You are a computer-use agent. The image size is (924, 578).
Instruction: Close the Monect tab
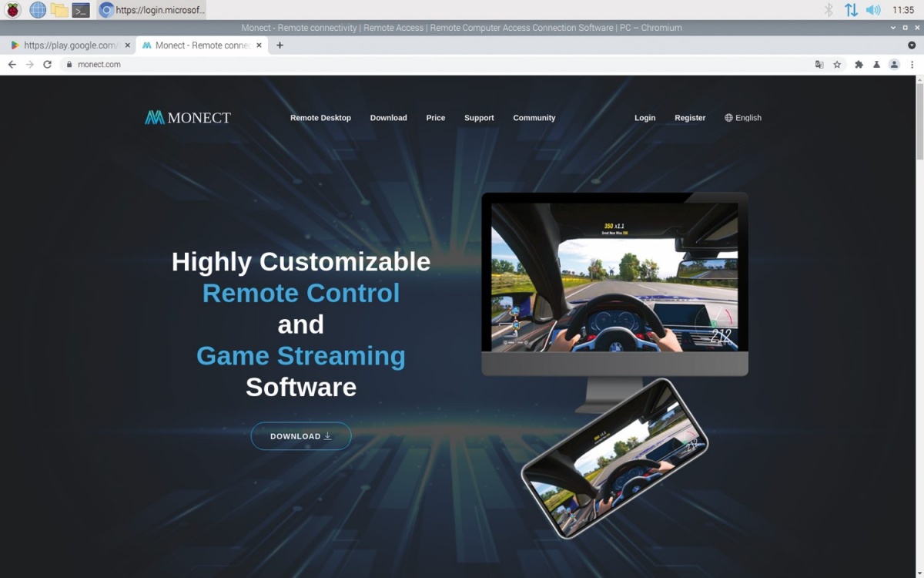(x=259, y=45)
